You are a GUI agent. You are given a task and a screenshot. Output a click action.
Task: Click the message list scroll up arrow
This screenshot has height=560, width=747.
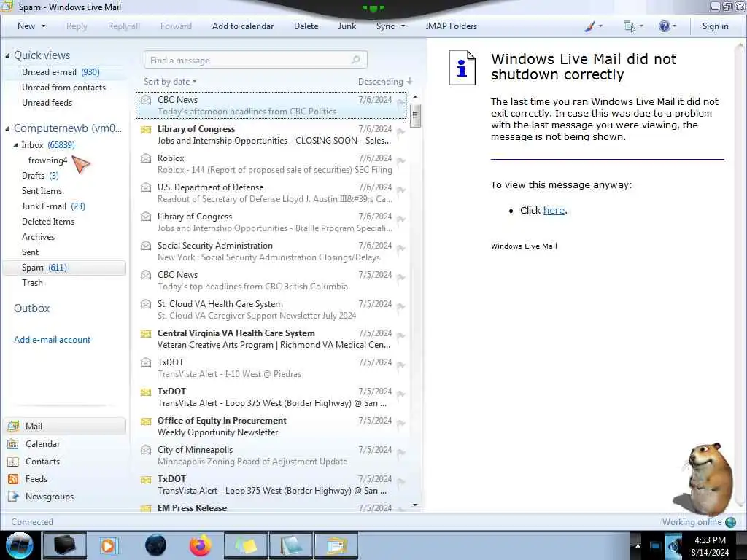(x=415, y=97)
